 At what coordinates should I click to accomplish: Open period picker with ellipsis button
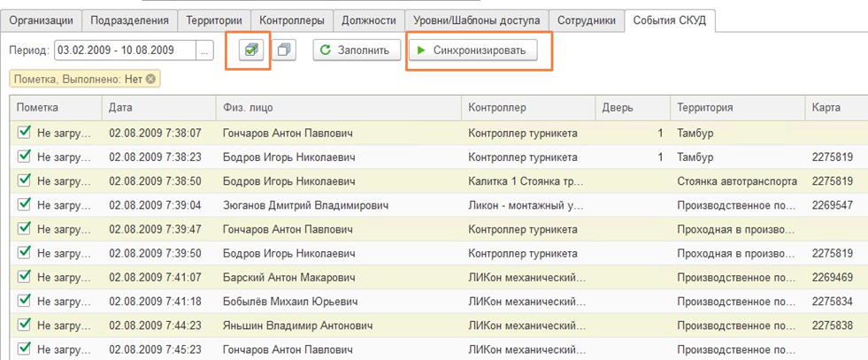(x=205, y=50)
